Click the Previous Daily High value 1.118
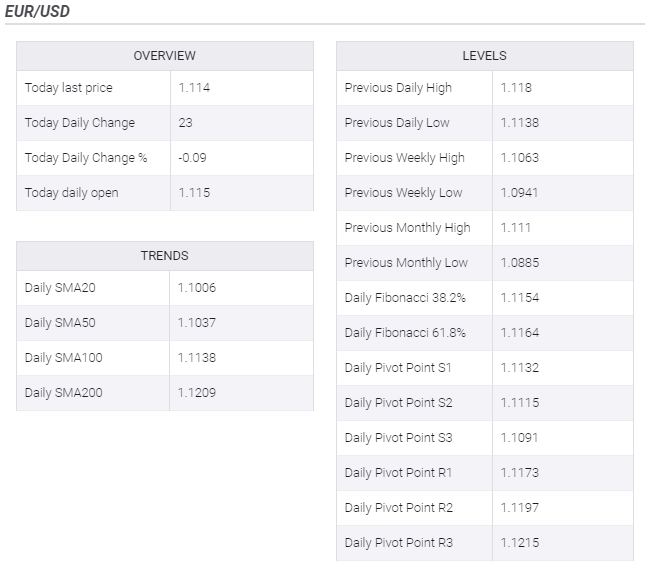Image resolution: width=648 pixels, height=570 pixels. [x=516, y=88]
